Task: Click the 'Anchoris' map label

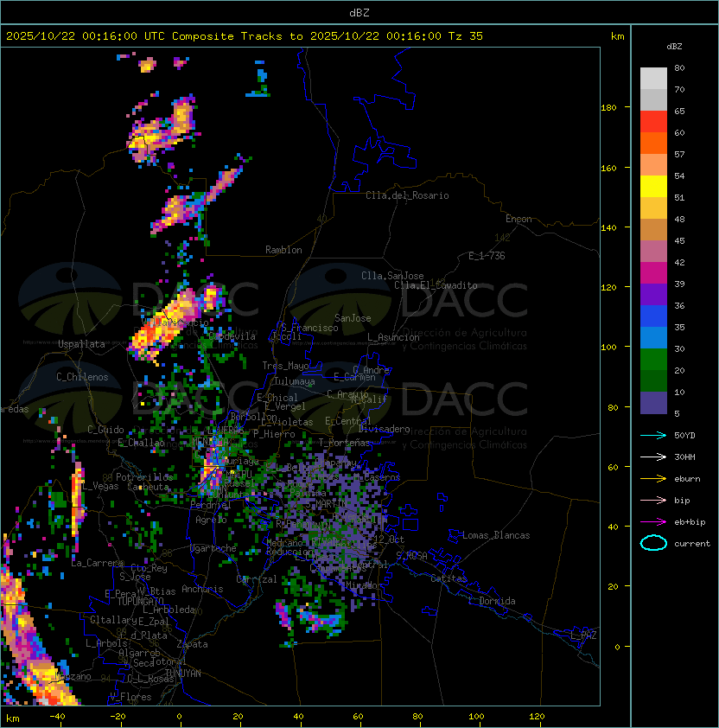Action: [x=202, y=589]
